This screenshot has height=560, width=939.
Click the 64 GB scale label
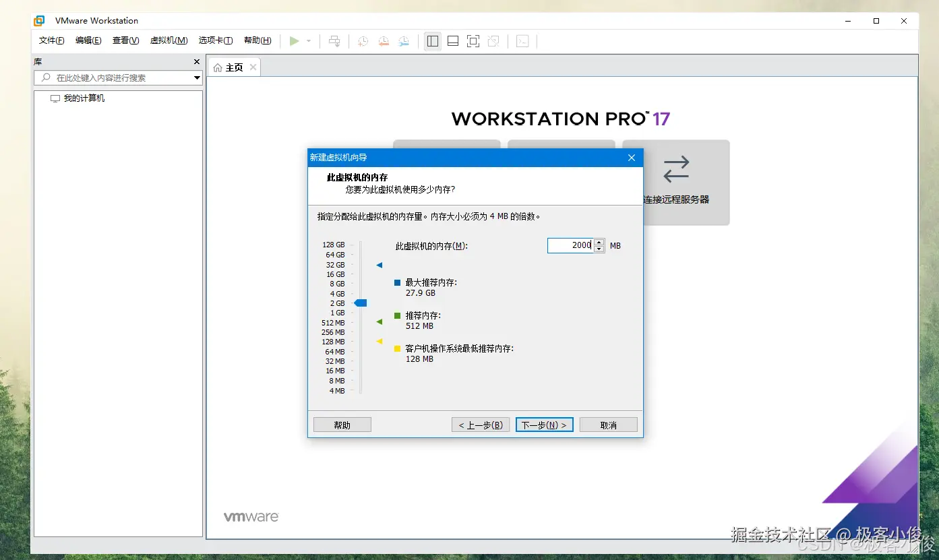[336, 255]
